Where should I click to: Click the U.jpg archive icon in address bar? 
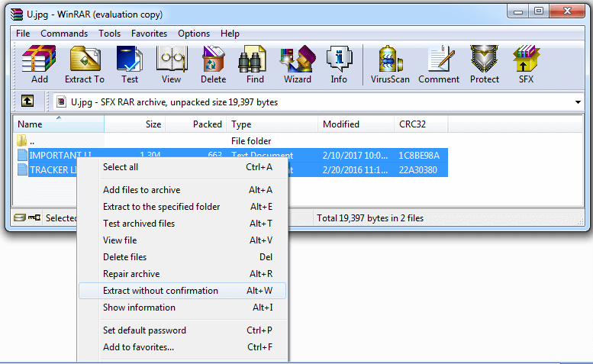[60, 102]
